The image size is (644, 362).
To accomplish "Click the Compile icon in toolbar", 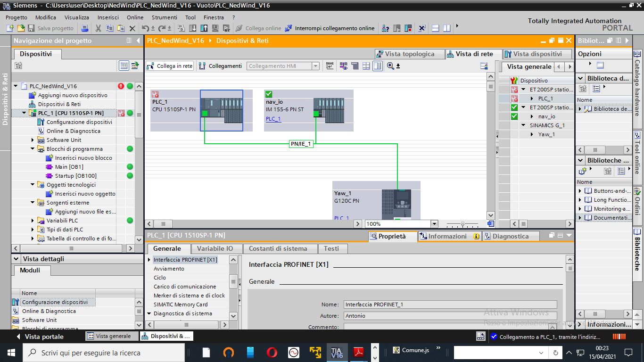I will pos(181,28).
